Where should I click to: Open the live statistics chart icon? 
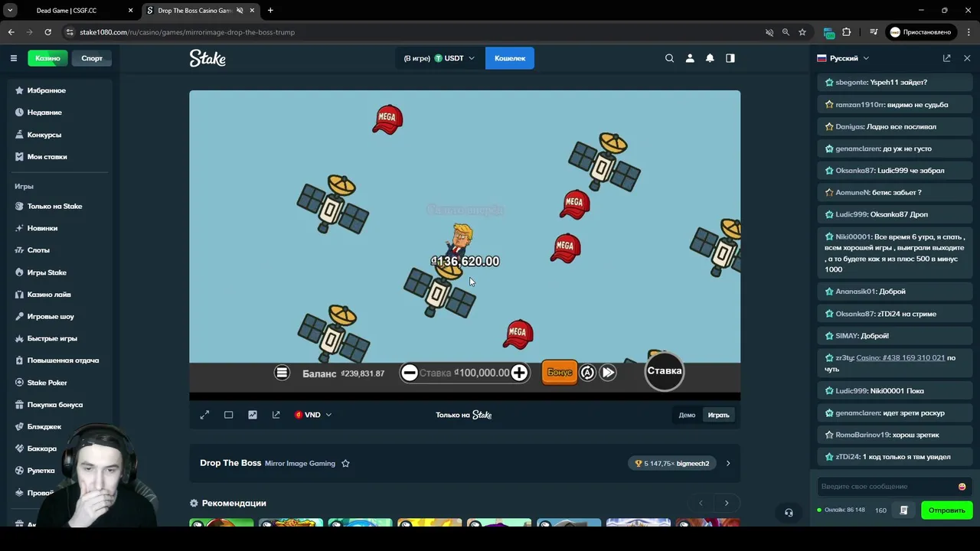coord(253,415)
